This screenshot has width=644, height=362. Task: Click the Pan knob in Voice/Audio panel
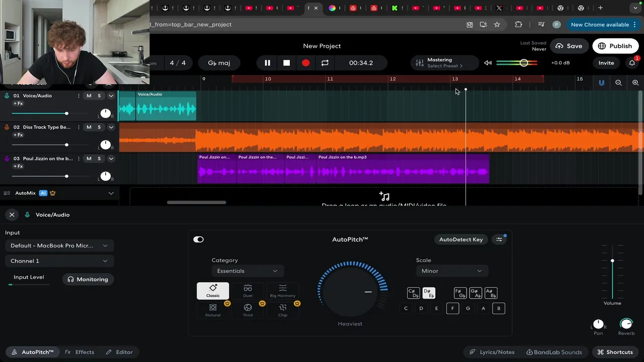tap(598, 324)
